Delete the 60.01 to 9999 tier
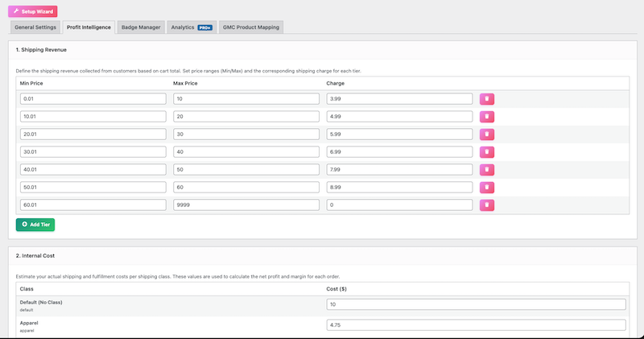Viewport: 644px width, 339px height. [x=487, y=205]
